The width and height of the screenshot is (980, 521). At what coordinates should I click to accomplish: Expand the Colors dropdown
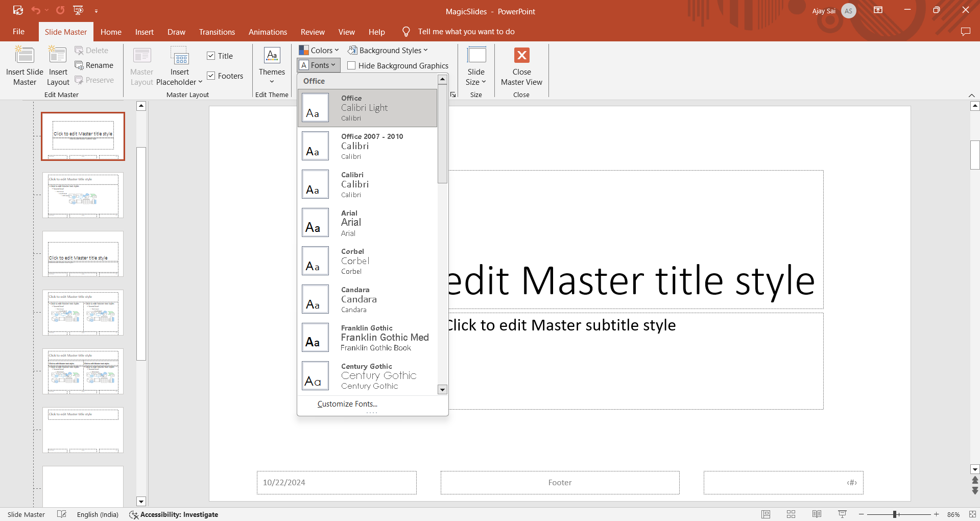[319, 50]
